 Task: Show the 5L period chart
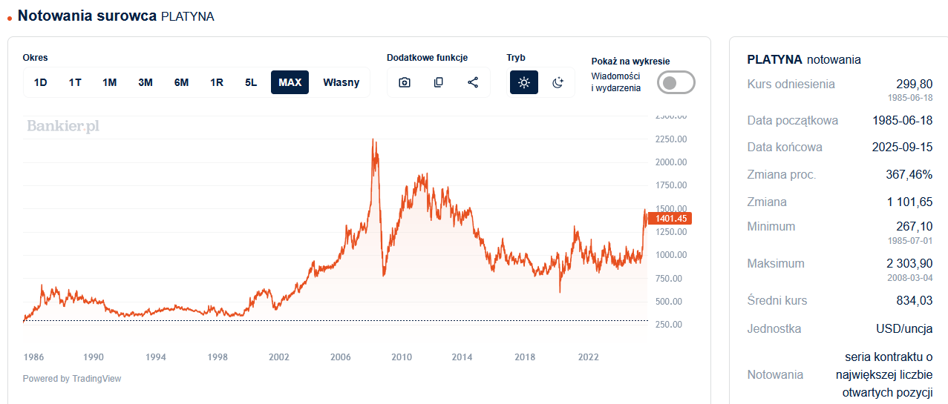click(x=251, y=82)
